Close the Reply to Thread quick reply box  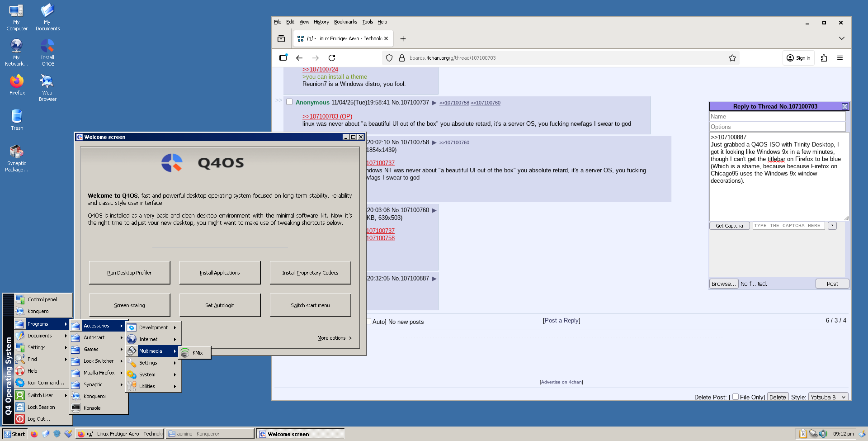[x=844, y=106]
